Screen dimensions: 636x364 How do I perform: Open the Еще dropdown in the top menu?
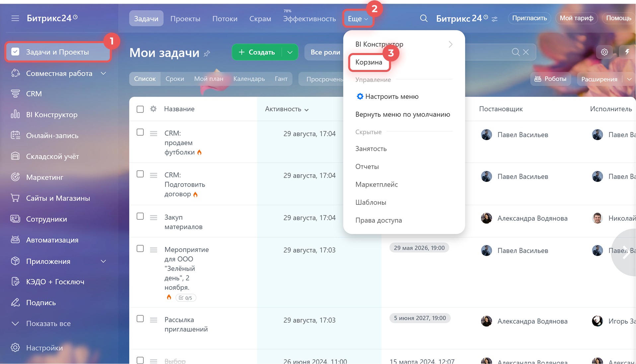[x=358, y=19]
